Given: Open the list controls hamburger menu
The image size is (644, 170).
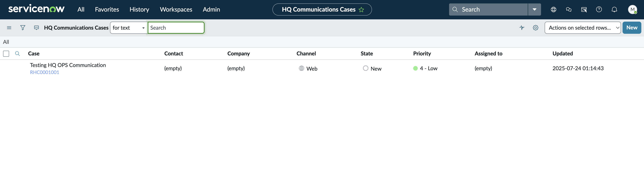Looking at the screenshot, I should pyautogui.click(x=9, y=28).
